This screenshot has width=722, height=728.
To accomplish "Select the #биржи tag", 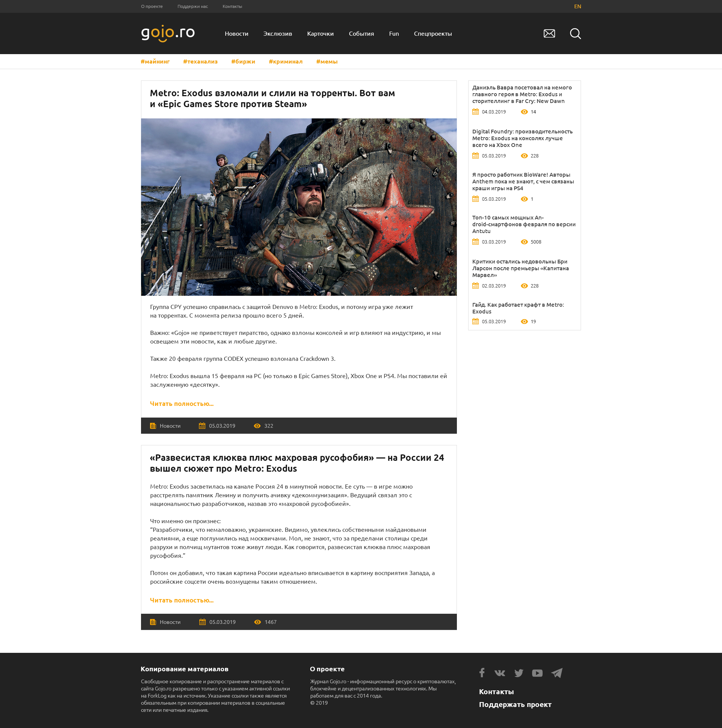I will point(243,61).
